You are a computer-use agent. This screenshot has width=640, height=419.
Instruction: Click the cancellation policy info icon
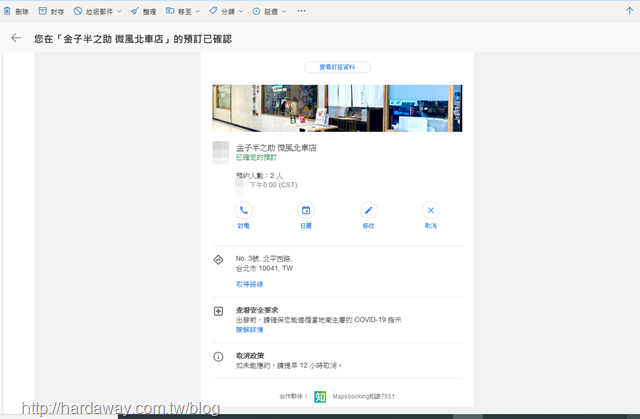(218, 357)
